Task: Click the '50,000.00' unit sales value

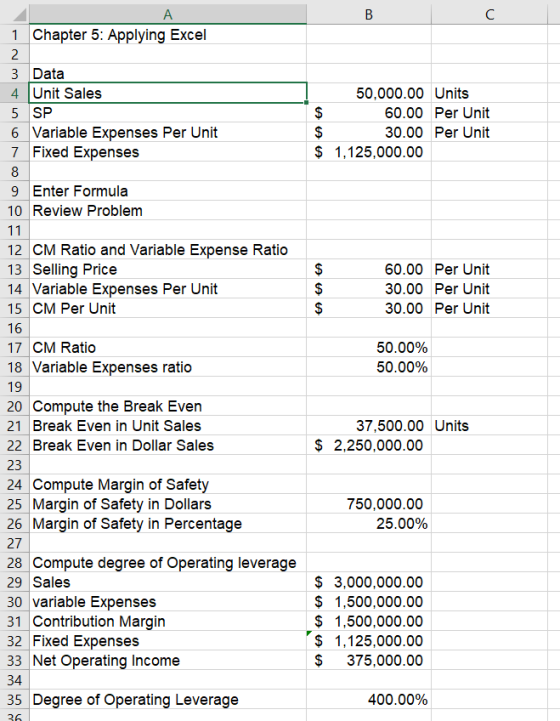Action: (x=369, y=93)
